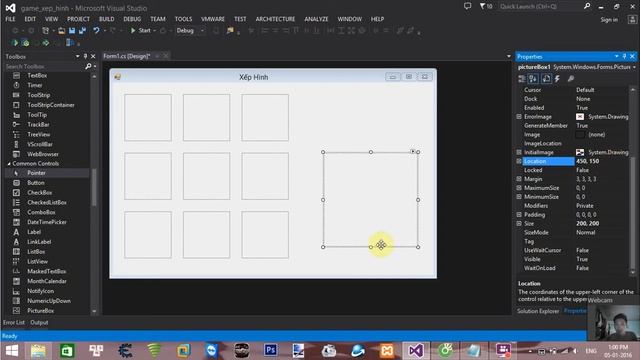
Task: Click the ErrorImage preview swatch
Action: point(580,117)
